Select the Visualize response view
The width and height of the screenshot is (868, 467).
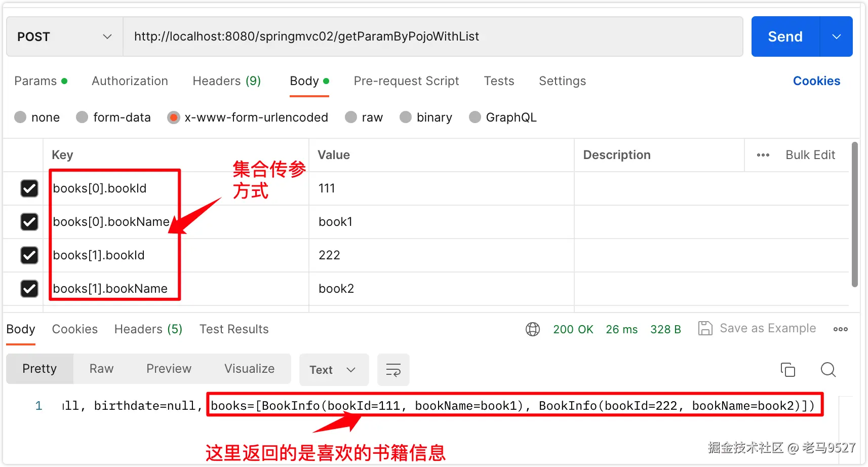tap(249, 369)
